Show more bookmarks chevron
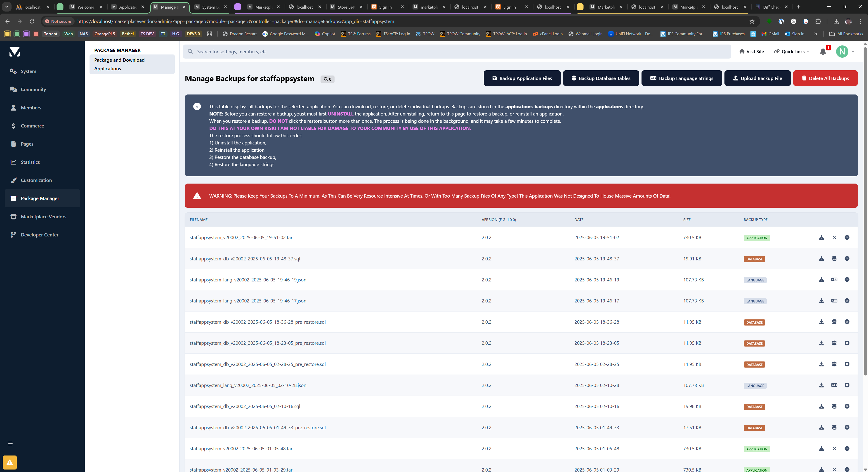Viewport: 868px width, 472px height. click(815, 34)
